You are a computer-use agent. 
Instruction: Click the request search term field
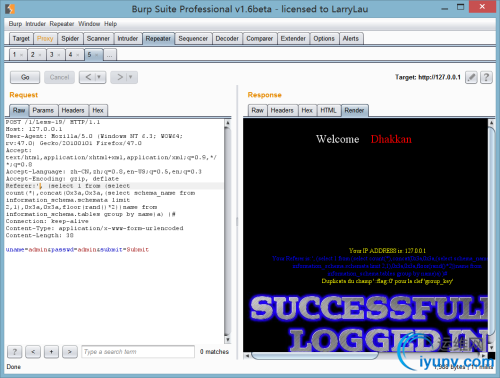(138, 352)
